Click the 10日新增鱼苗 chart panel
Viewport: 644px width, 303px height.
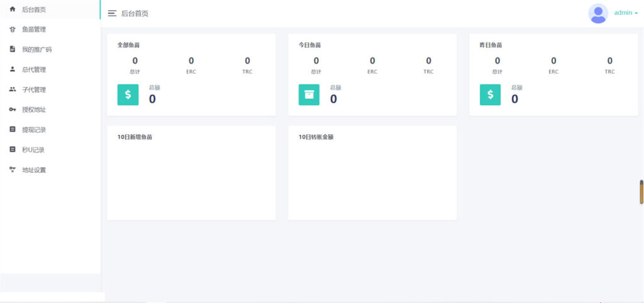point(191,176)
